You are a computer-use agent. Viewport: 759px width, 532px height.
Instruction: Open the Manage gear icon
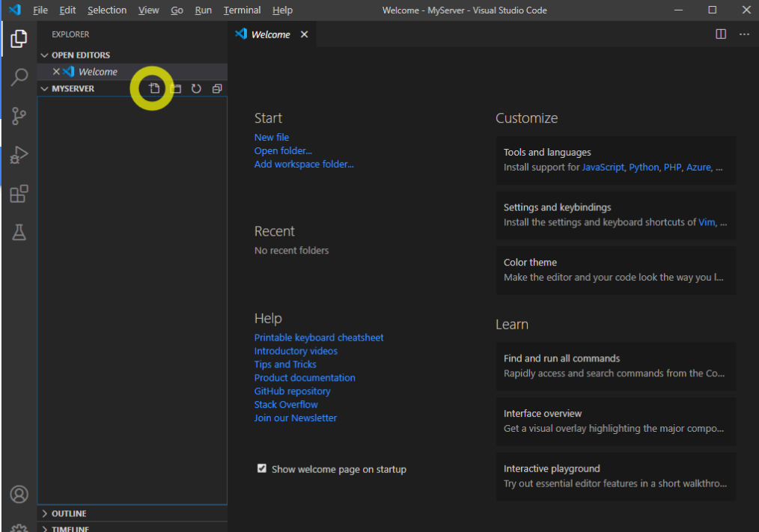(19, 528)
